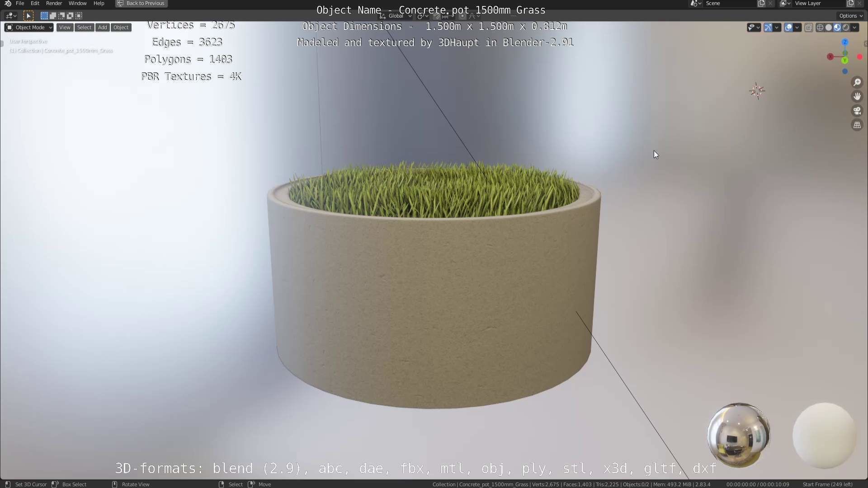868x488 pixels.
Task: Add a new view layer
Action: pos(850,3)
